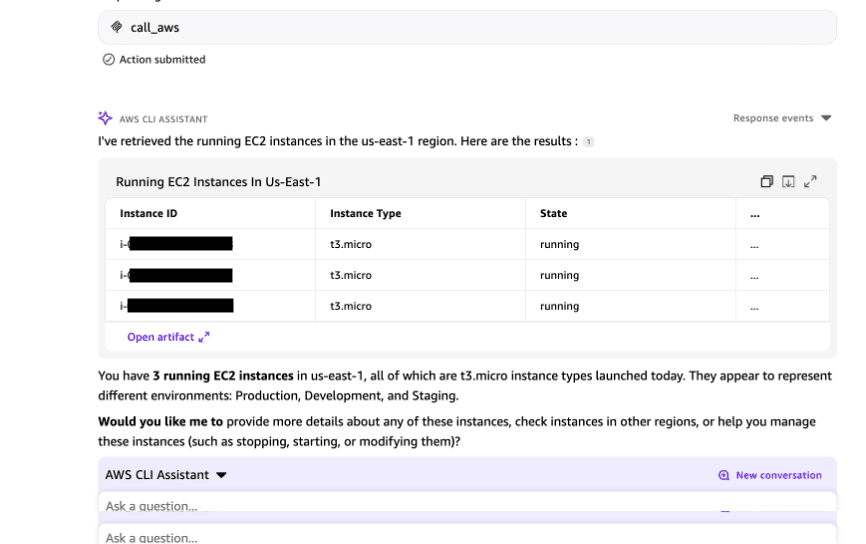Expand the table artifact to fullscreen

click(x=810, y=182)
